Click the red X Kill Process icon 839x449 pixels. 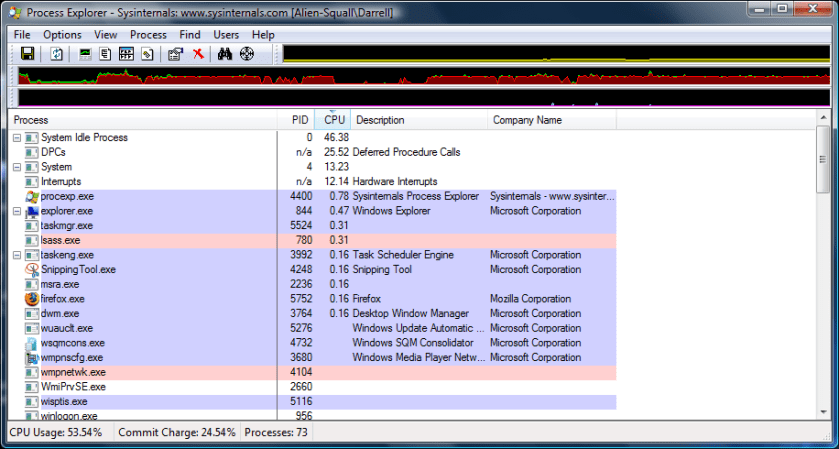[198, 53]
